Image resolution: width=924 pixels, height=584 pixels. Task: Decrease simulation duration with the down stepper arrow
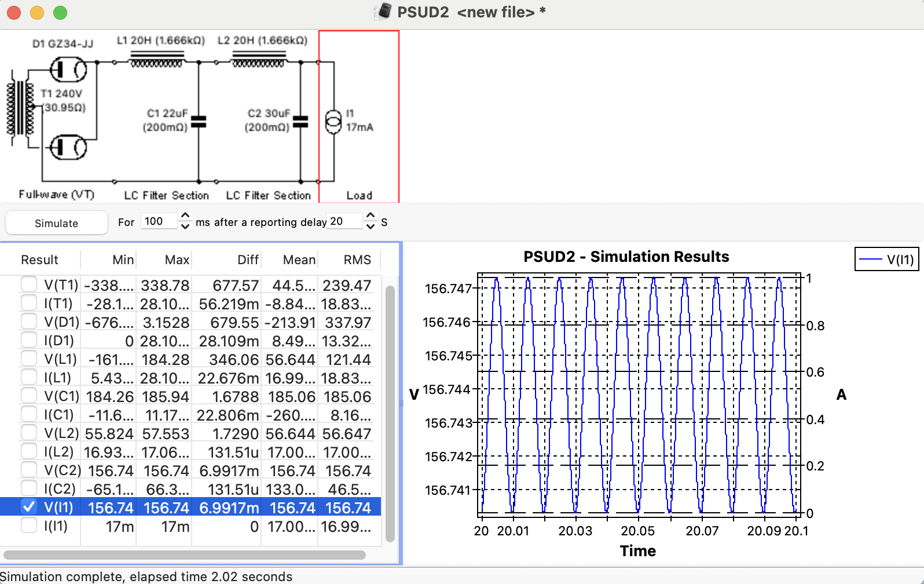(185, 227)
